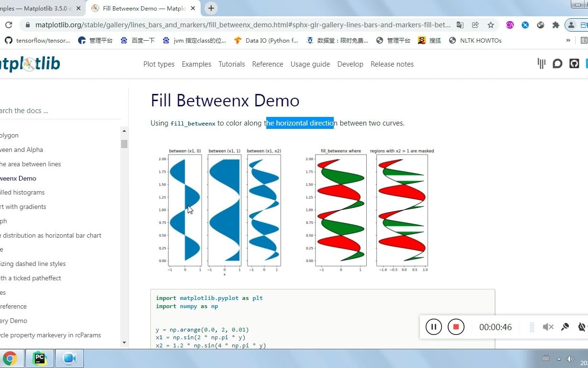The image size is (588, 368).
Task: Switch to the Examples menu item
Action: pos(196,64)
